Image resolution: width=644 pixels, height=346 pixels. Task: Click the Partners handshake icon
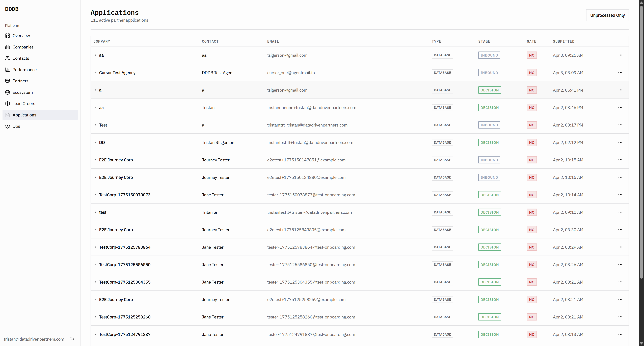(x=8, y=81)
